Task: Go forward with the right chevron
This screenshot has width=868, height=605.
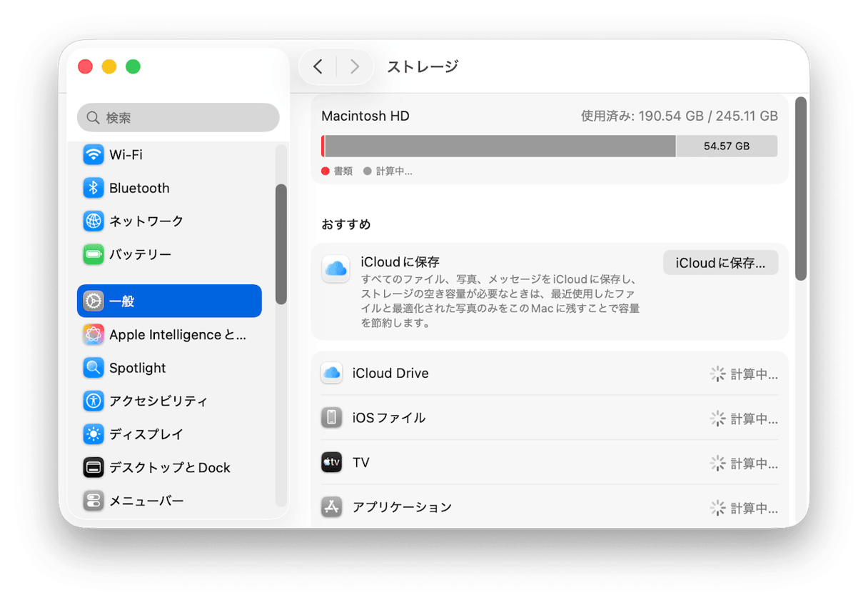Action: (354, 66)
